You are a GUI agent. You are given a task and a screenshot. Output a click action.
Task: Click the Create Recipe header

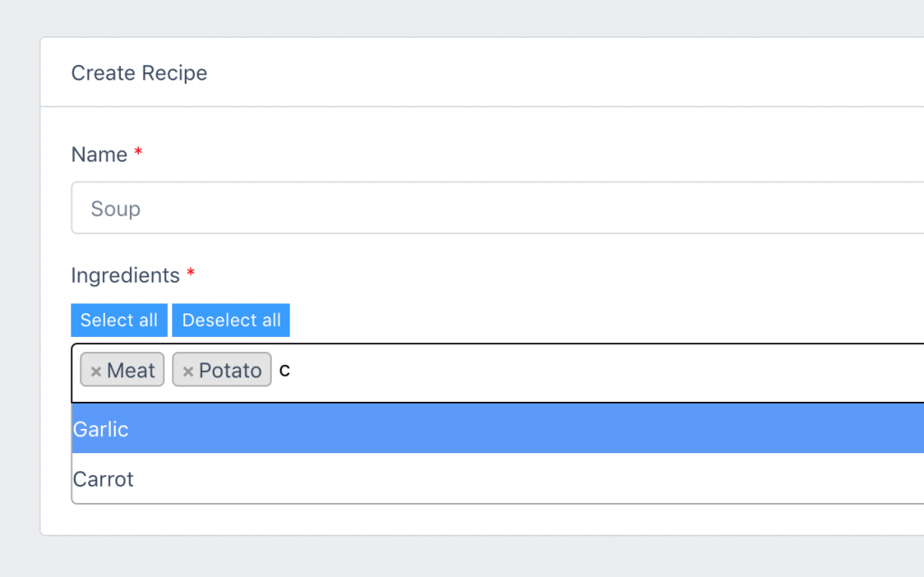click(x=139, y=73)
